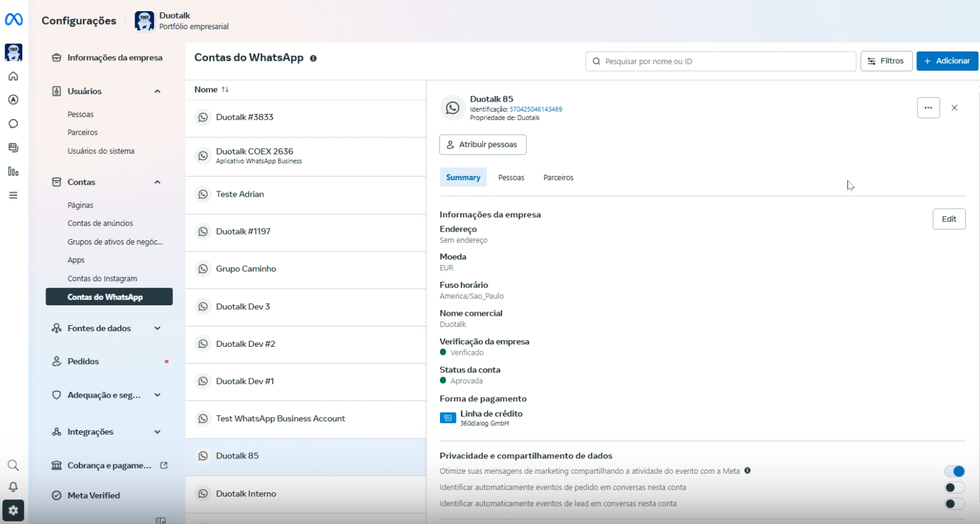Open Contas de anúncios in sidebar
This screenshot has width=980, height=524.
tap(100, 223)
